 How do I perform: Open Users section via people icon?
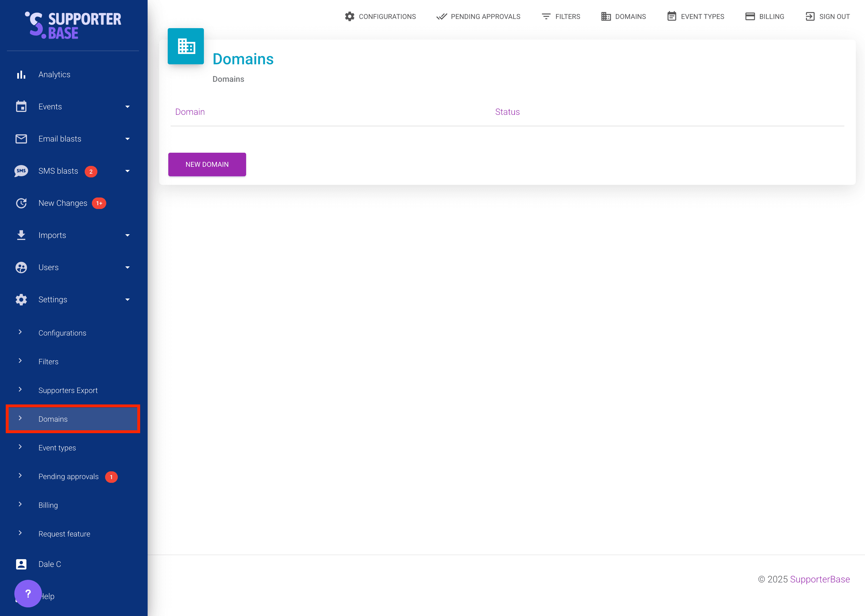21,268
